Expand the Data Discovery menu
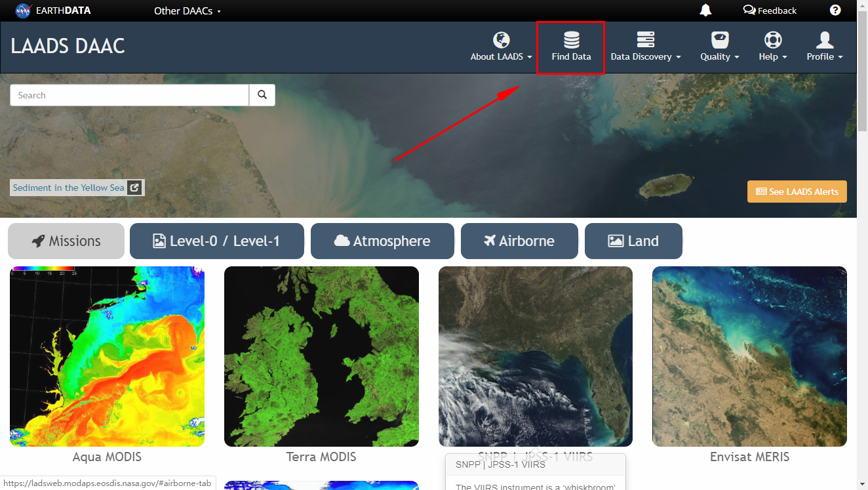The width and height of the screenshot is (868, 490). click(x=646, y=47)
